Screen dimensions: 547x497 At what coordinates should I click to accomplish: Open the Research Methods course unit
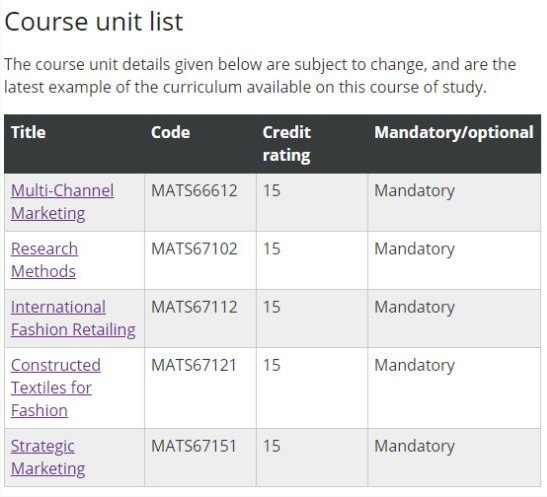tap(44, 260)
